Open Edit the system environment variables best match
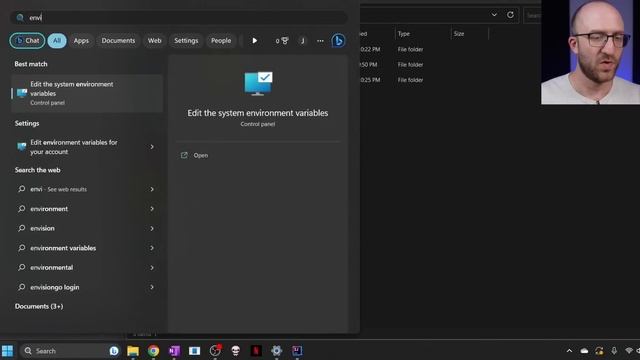640x360 pixels. (x=87, y=93)
